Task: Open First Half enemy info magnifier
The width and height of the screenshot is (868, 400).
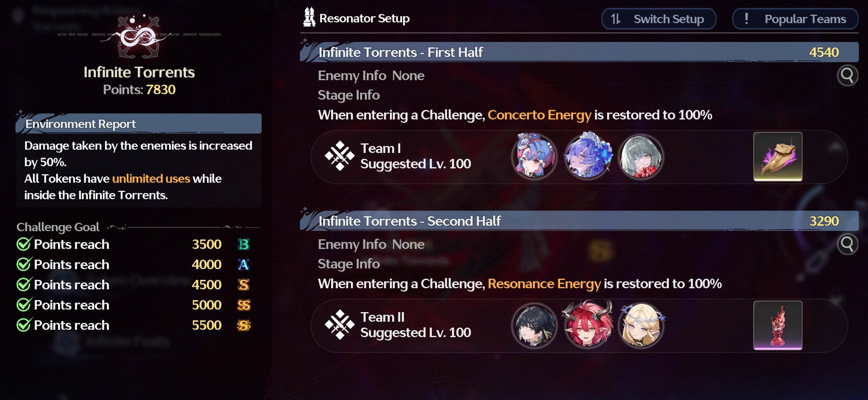Action: (x=847, y=76)
